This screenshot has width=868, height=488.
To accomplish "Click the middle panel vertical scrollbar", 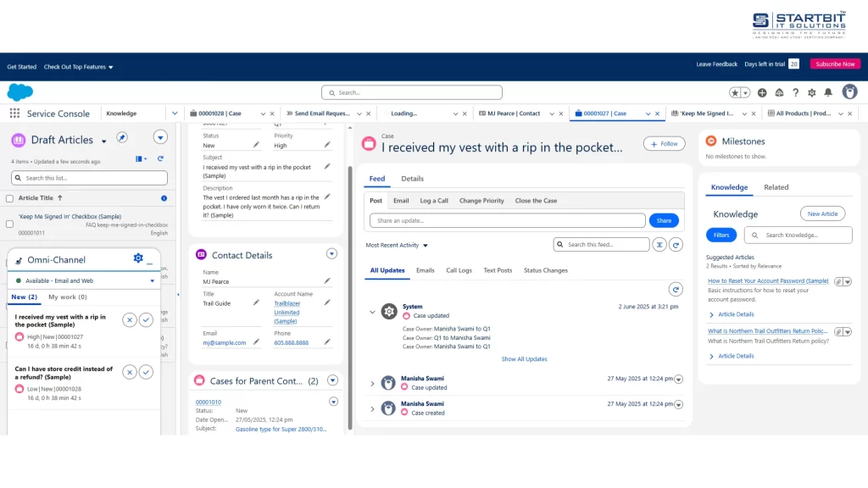I will [350, 297].
